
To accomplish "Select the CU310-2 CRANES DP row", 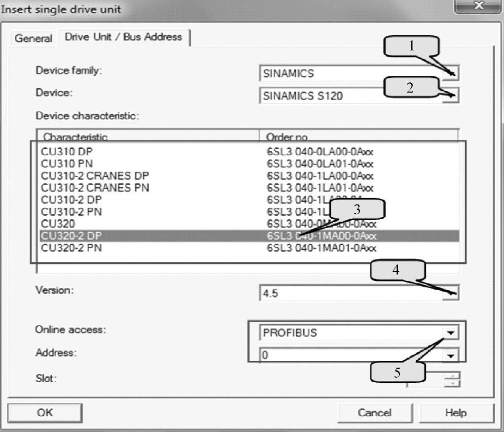I will 249,175.
